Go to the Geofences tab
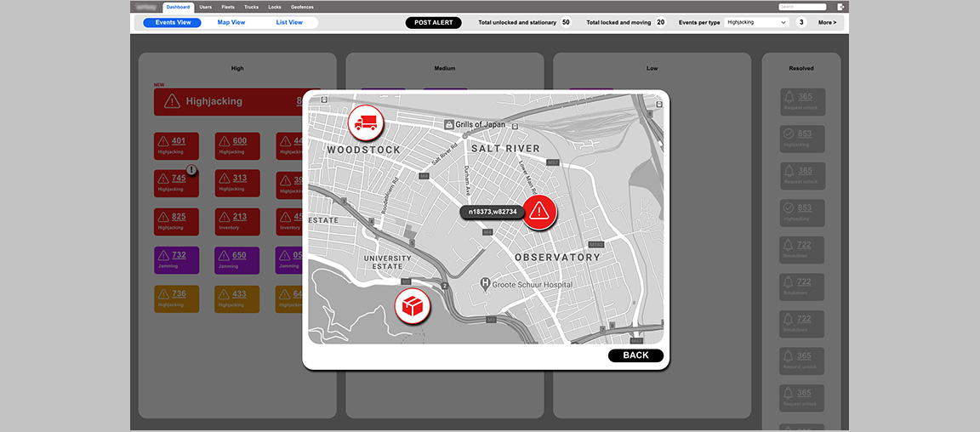This screenshot has height=432, width=980. (x=302, y=7)
